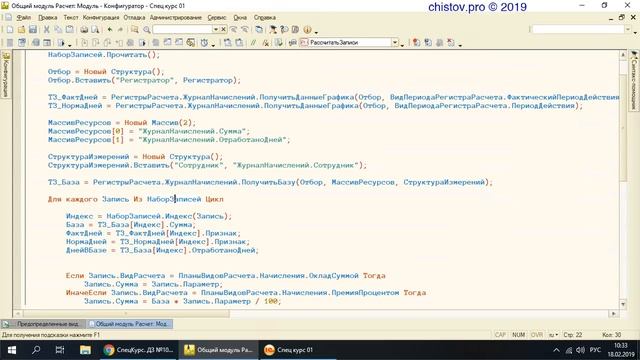Expand the toolbar search history dropdown

coord(216,29)
